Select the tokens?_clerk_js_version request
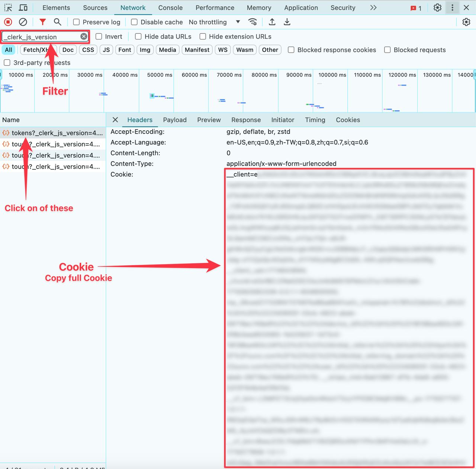 point(53,133)
